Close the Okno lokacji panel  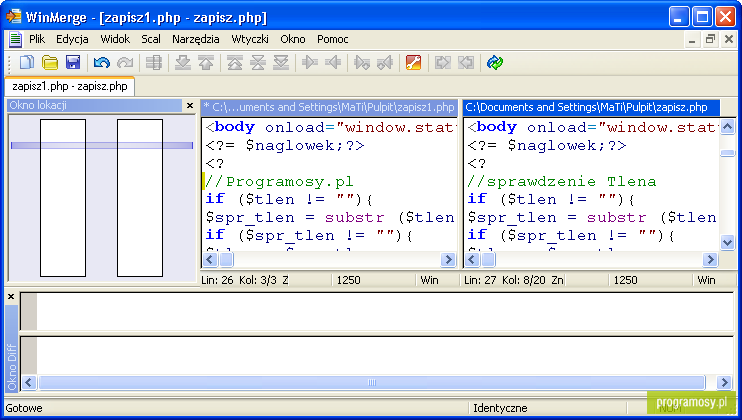click(190, 105)
